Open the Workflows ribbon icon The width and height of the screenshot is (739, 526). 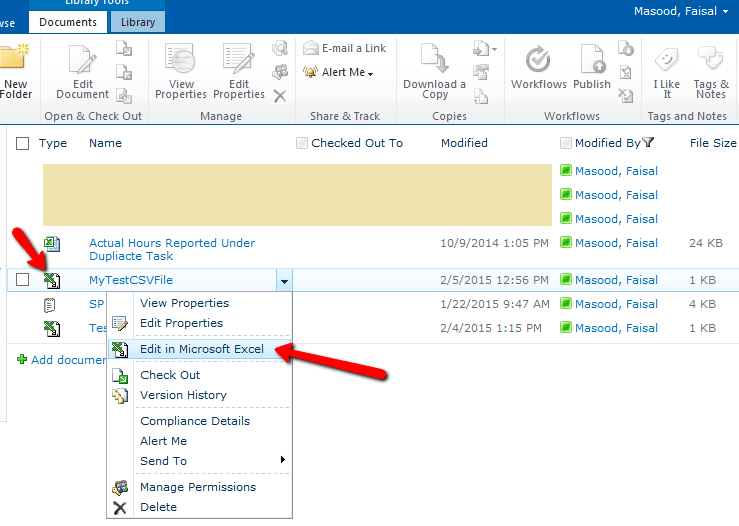point(538,59)
